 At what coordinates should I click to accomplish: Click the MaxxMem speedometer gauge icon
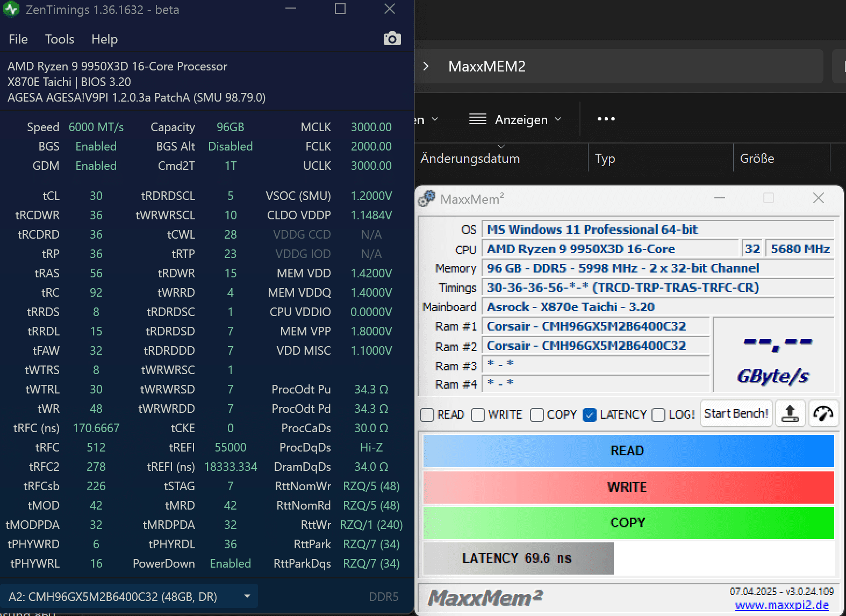(823, 413)
